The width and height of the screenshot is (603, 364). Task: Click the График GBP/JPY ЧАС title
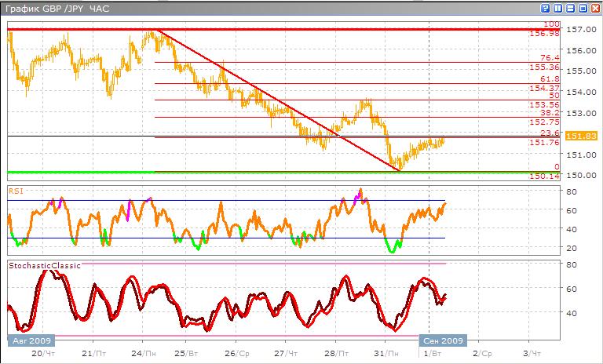[55, 9]
